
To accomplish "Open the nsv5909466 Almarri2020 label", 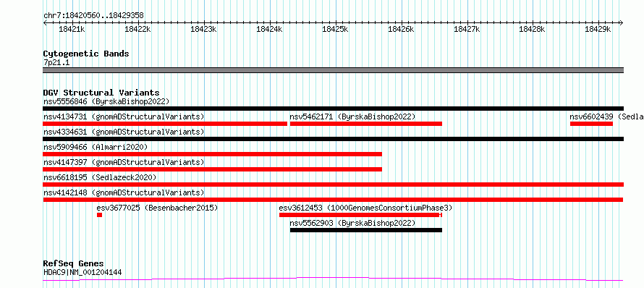I will (x=96, y=147).
